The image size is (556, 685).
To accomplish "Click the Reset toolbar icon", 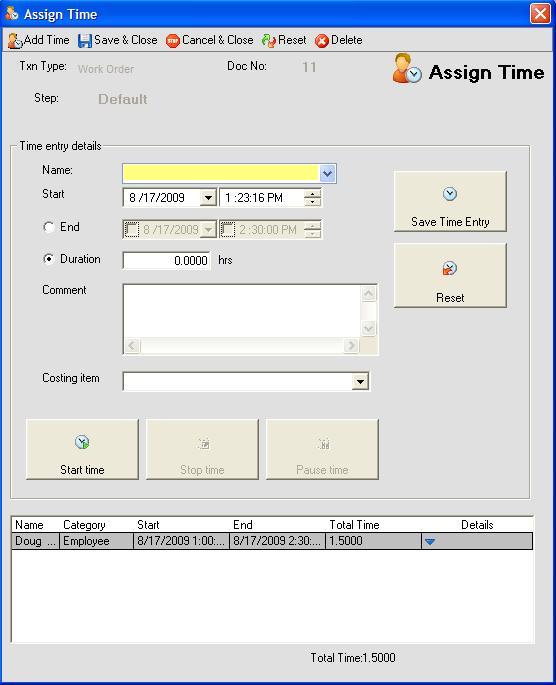I will click(x=269, y=41).
